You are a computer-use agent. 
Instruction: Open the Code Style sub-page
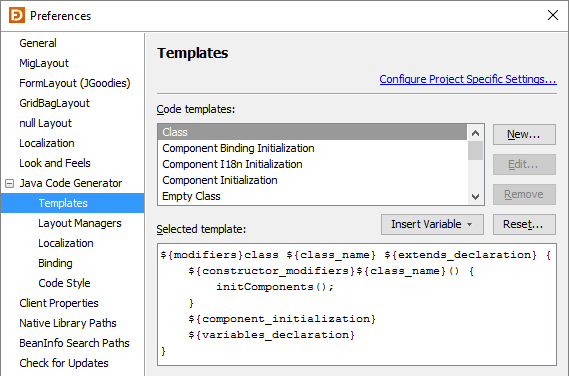click(64, 283)
